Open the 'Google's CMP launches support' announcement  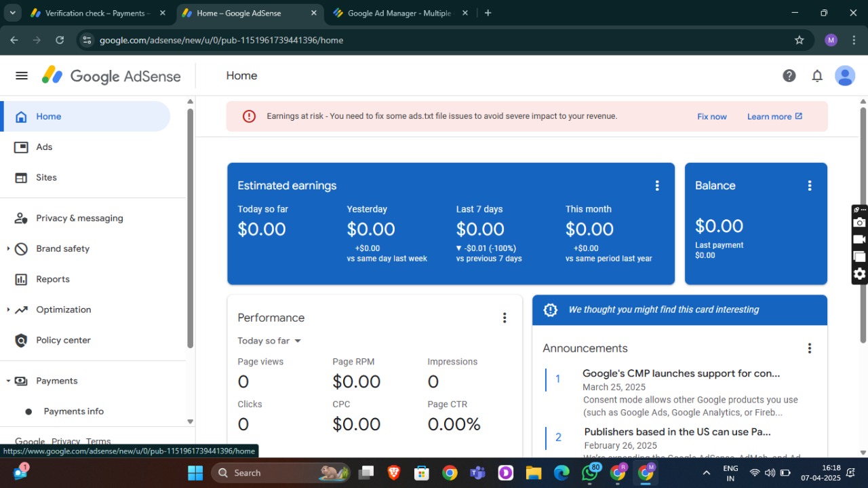681,373
